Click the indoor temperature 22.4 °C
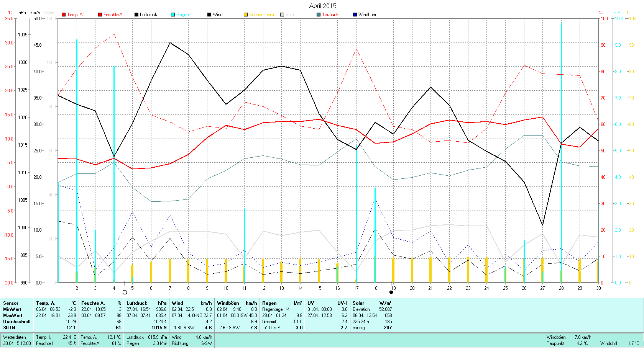 70,337
